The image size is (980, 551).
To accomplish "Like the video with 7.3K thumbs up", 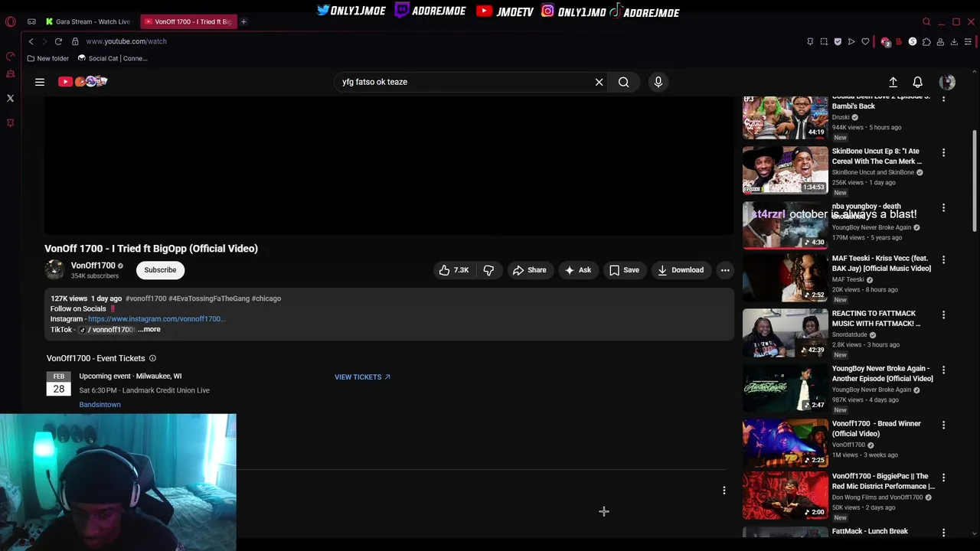I will [453, 270].
